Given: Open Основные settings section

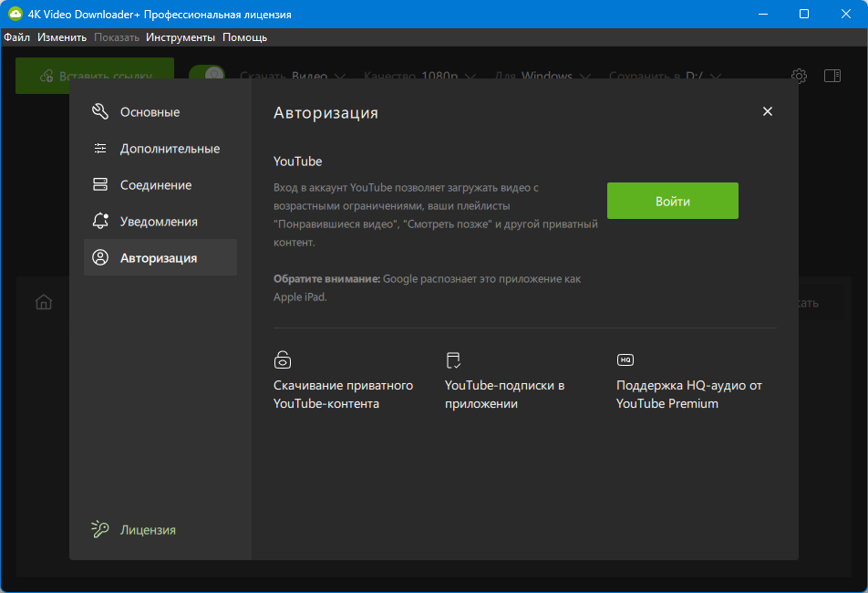Looking at the screenshot, I should point(160,112).
